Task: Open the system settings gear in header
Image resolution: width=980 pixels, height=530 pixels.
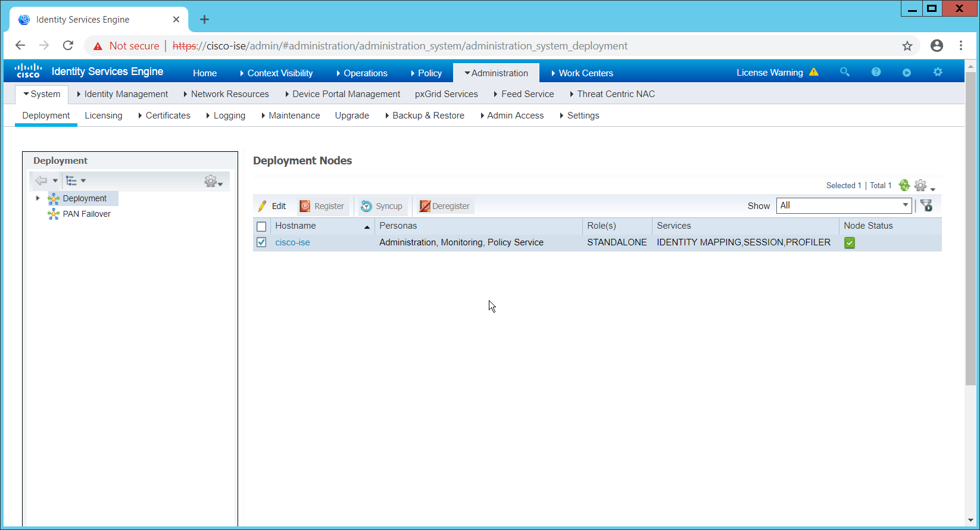Action: [x=938, y=72]
